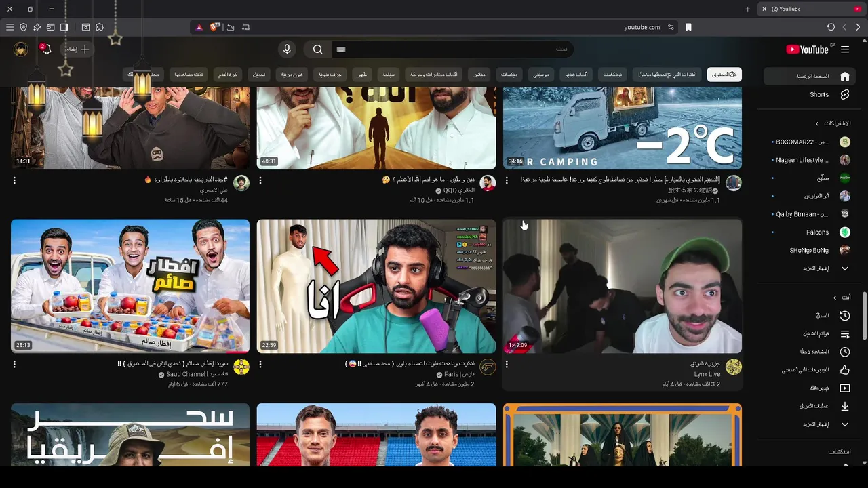This screenshot has height=488, width=868.
Task: Open more options for Faris video
Action: 260,364
